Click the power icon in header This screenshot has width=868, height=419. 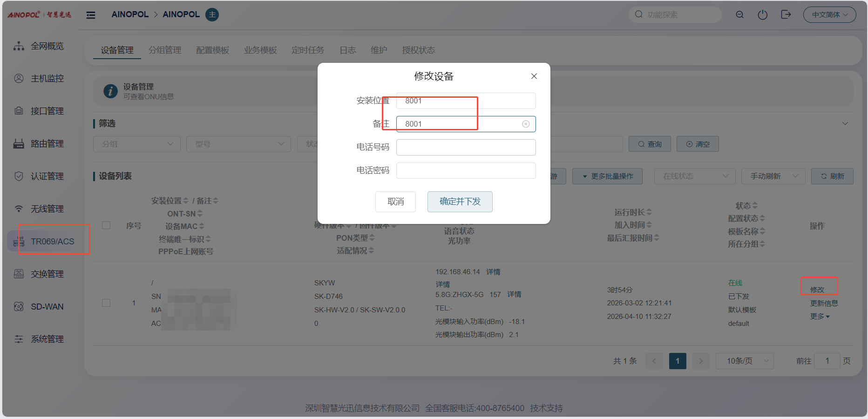[762, 15]
